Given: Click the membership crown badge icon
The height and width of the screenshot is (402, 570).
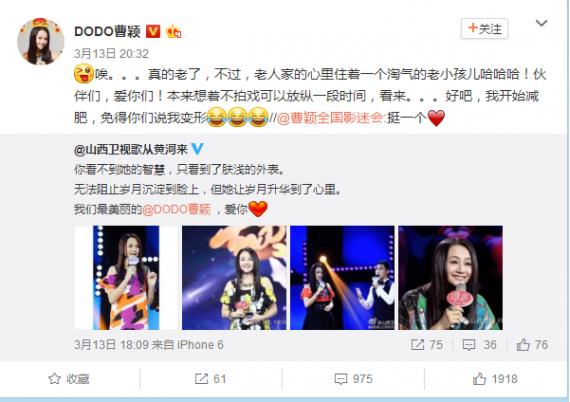Looking at the screenshot, I should 174,32.
